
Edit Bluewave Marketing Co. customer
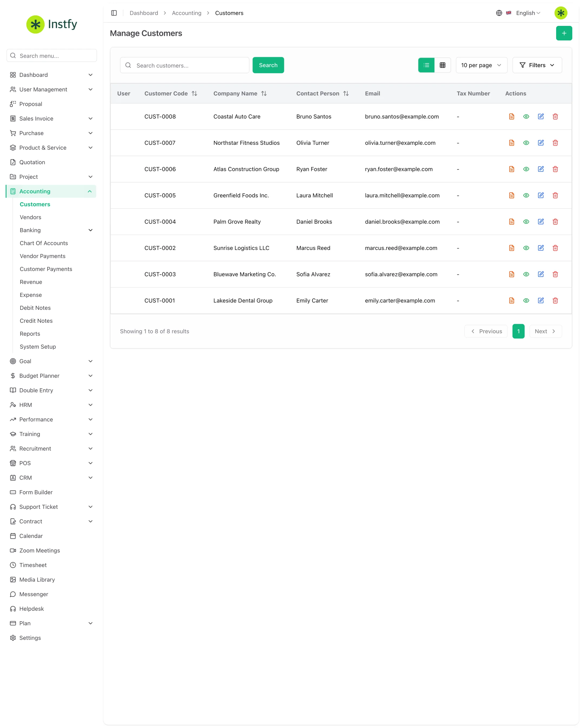pos(541,274)
